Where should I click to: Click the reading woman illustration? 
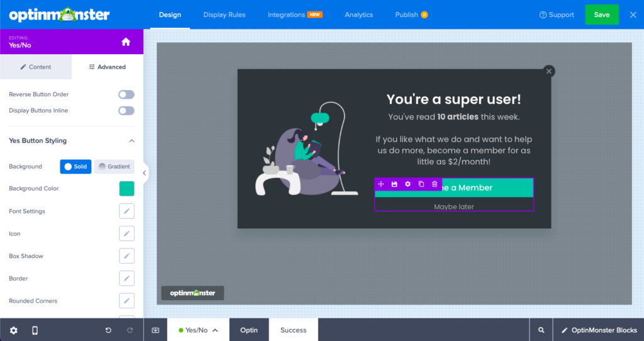tap(306, 148)
